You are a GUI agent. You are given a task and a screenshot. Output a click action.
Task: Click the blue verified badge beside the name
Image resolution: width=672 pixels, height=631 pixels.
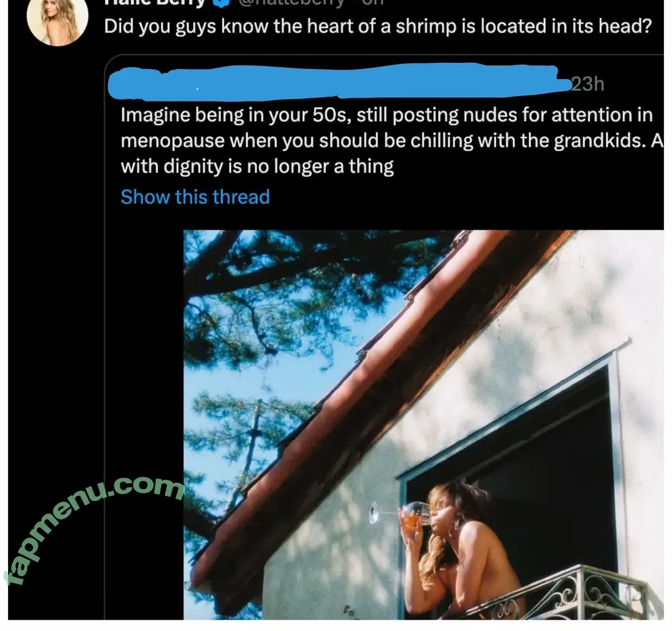click(222, 2)
